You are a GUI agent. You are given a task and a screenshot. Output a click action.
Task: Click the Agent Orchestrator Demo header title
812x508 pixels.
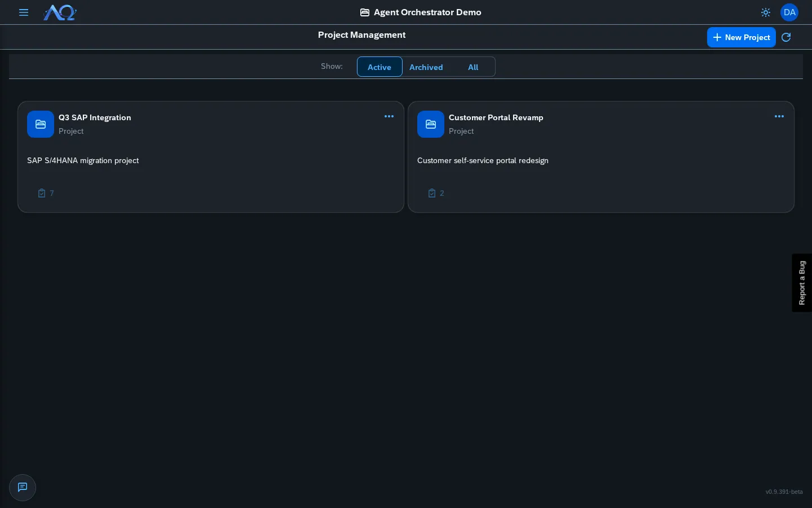[x=427, y=12]
